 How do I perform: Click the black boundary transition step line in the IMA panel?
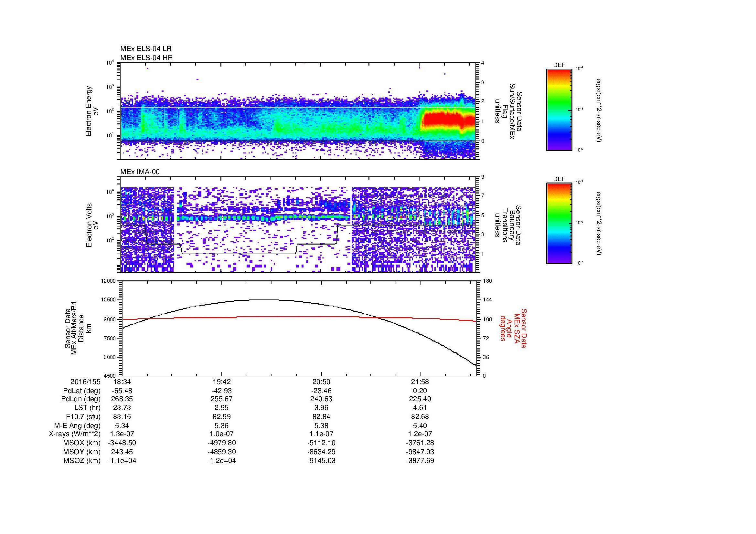coord(239,254)
